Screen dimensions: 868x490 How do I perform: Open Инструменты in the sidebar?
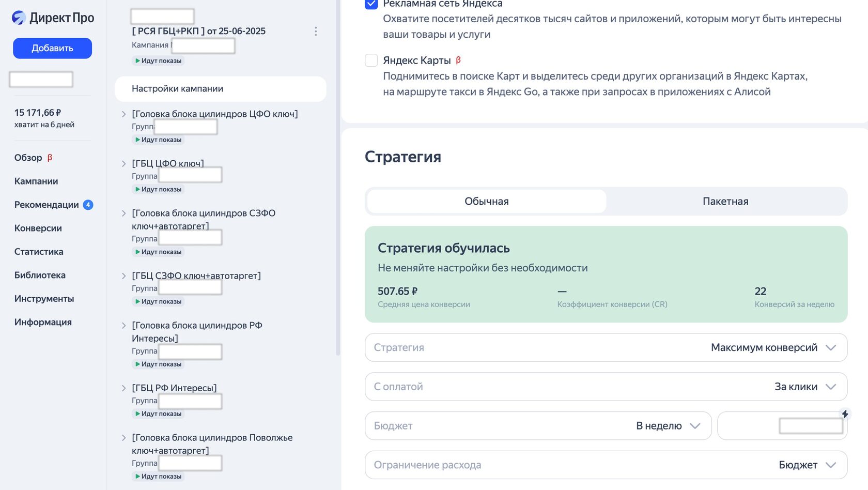44,299
